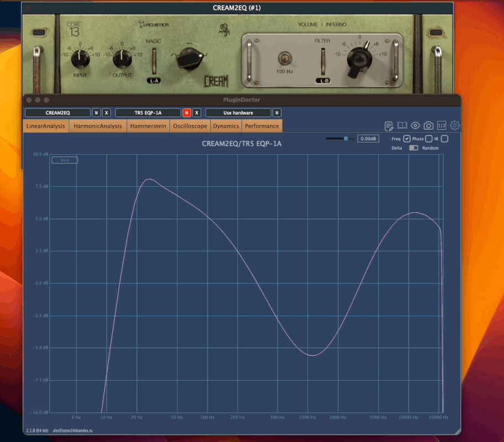
Task: Toggle red M button next to TR5 EQP-1A
Action: (x=187, y=113)
